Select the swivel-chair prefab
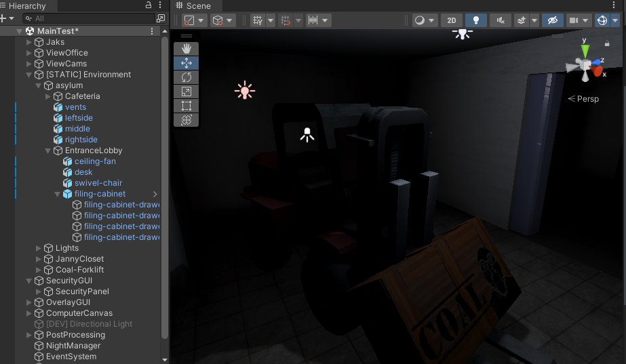626x364 pixels. click(98, 183)
